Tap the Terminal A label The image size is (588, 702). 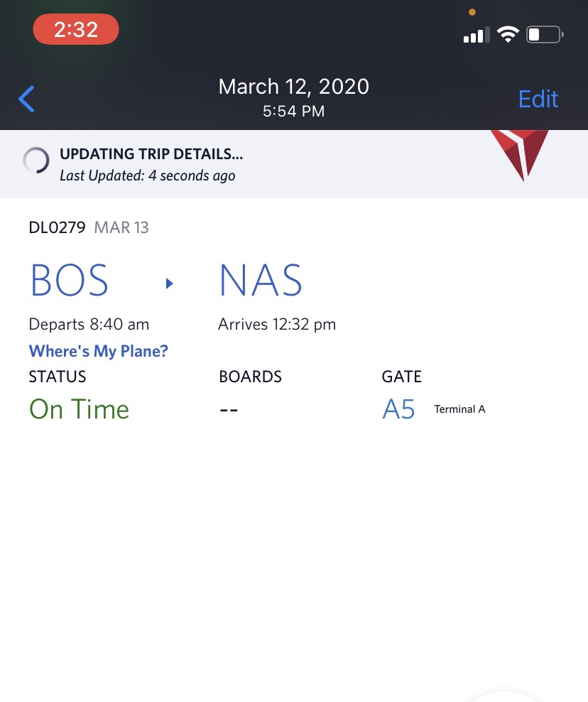[x=459, y=409]
